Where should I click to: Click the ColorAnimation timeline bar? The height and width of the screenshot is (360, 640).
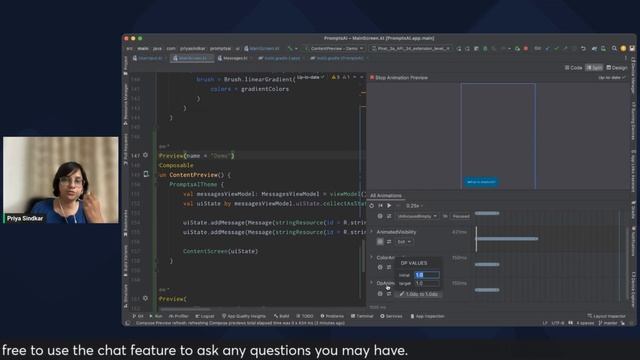coord(487,264)
